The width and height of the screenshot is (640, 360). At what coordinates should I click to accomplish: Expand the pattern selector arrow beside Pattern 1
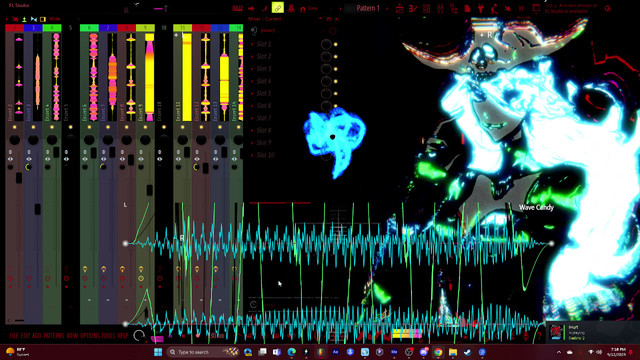387,9
